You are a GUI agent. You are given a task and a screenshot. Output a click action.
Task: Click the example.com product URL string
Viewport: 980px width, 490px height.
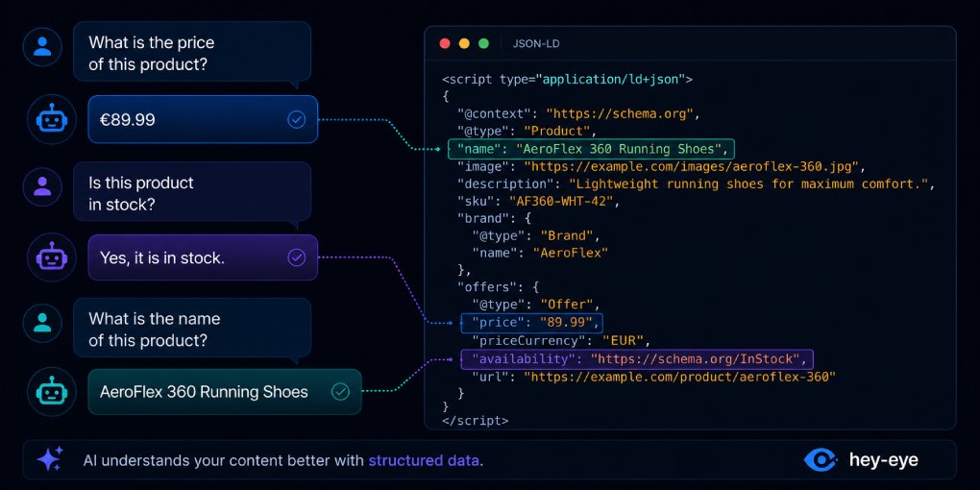679,377
